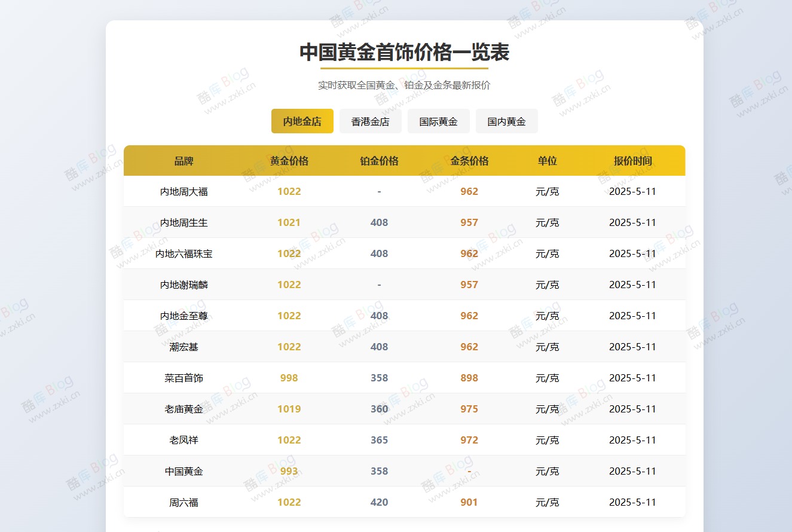Click the 黄金价格 column header
Image resolution: width=792 pixels, height=532 pixels.
(289, 160)
